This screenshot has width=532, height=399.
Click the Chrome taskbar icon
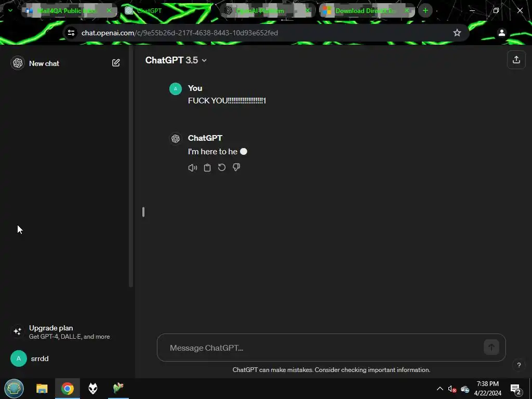click(x=68, y=389)
